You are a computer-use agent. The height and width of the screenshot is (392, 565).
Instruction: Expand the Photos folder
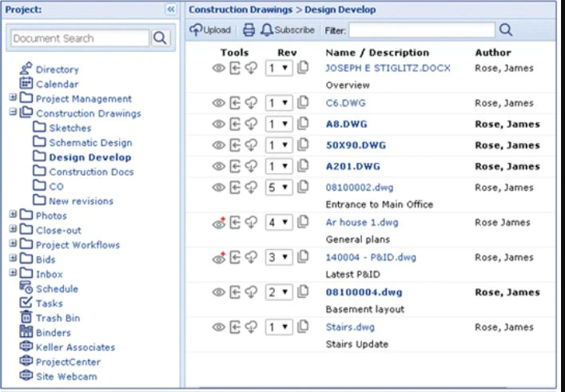(x=13, y=214)
